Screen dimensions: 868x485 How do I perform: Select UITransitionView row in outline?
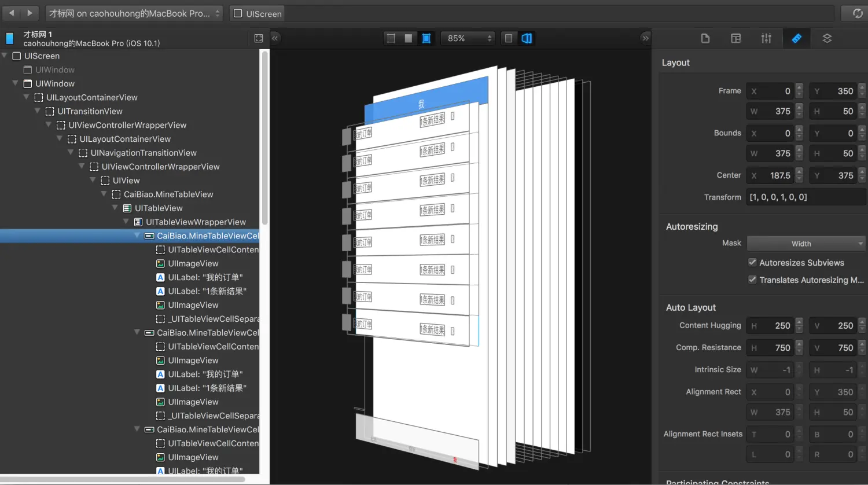[x=130, y=111]
